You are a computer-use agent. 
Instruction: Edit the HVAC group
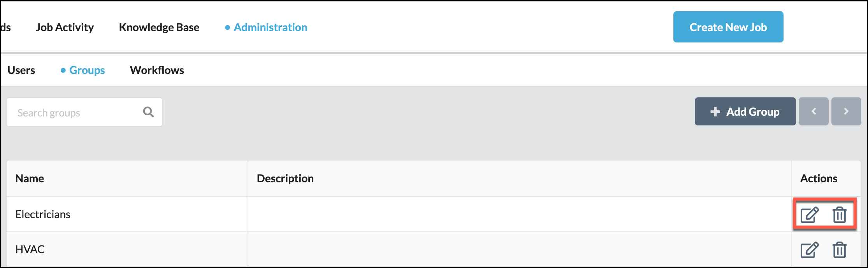click(x=809, y=250)
